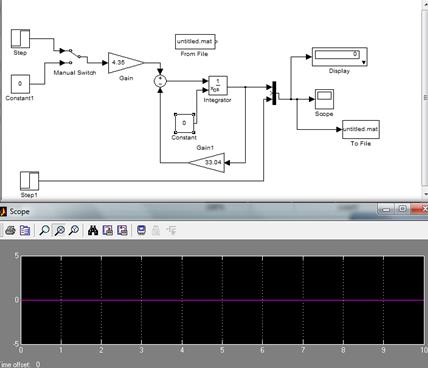Image resolution: width=428 pixels, height=368 pixels.
Task: Click the 'Step1' label text
Action: (29, 195)
